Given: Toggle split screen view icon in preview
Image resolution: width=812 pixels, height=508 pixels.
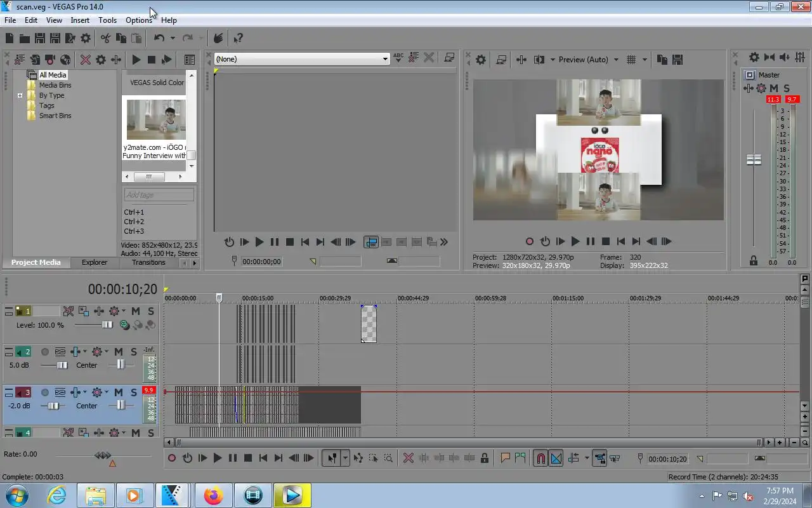Looking at the screenshot, I should pyautogui.click(x=539, y=60).
